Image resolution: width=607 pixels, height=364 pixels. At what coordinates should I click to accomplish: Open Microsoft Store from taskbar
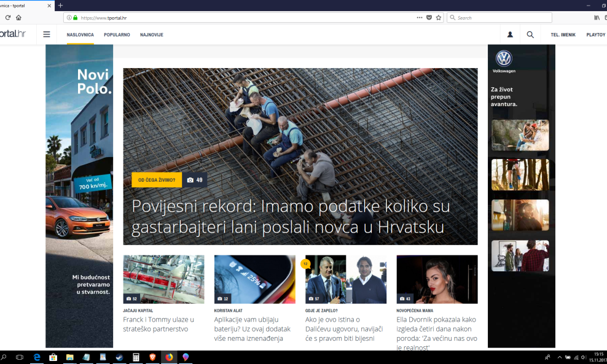(x=53, y=357)
